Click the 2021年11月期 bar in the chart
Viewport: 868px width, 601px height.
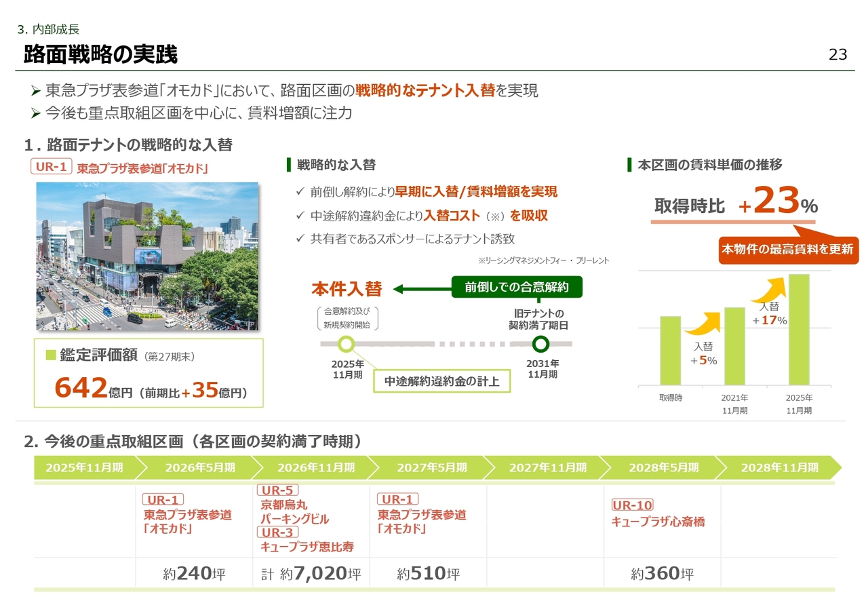point(734,346)
